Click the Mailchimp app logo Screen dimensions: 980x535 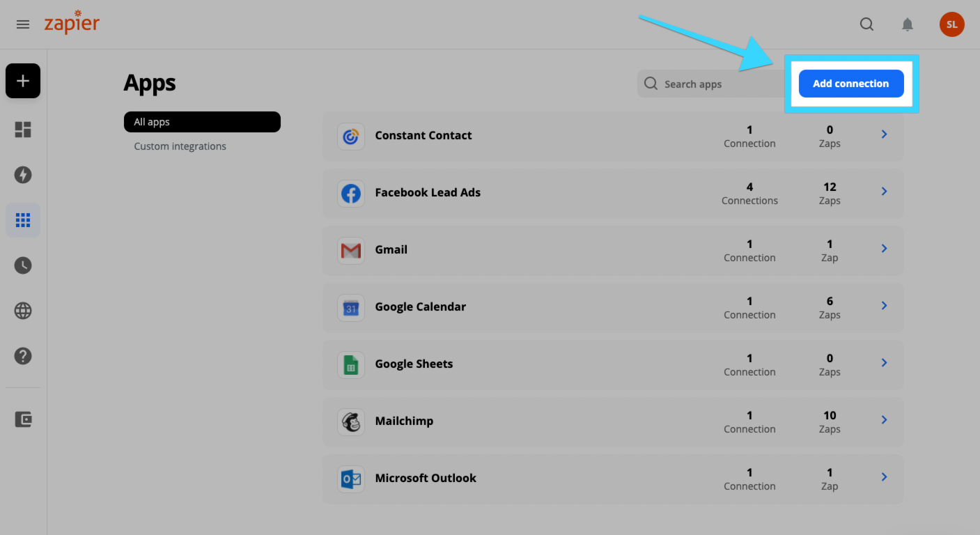click(351, 421)
